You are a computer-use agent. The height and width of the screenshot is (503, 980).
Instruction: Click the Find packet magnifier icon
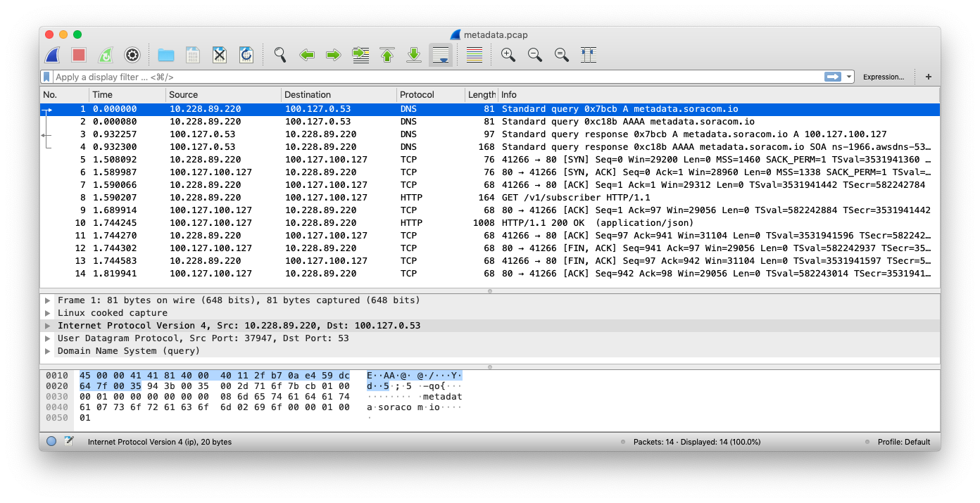click(280, 55)
